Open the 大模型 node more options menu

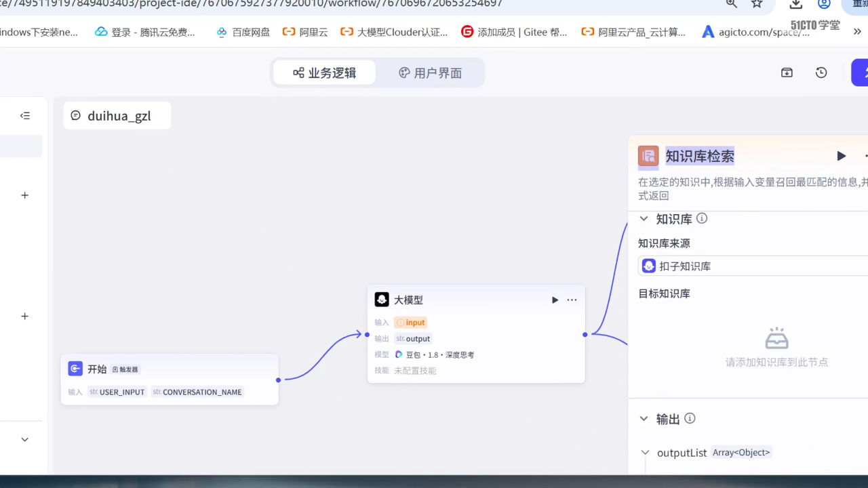572,300
